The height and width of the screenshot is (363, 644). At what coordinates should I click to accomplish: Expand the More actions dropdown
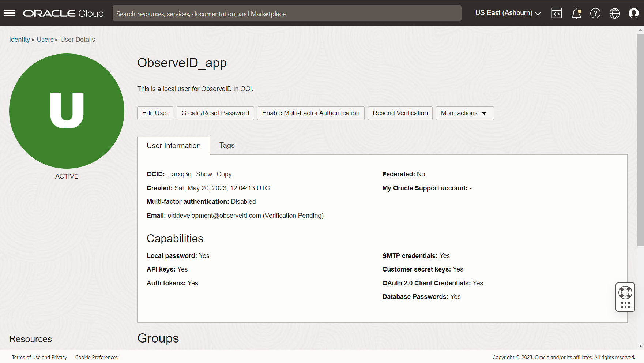(x=464, y=113)
